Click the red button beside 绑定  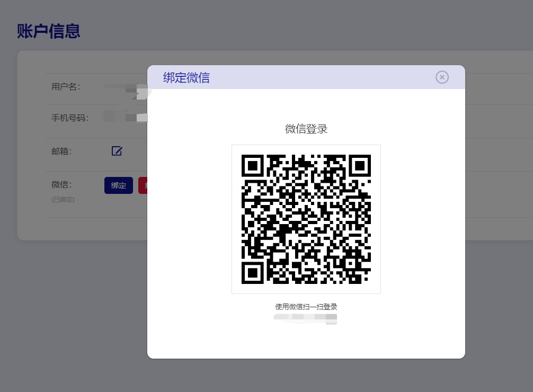pyautogui.click(x=143, y=185)
